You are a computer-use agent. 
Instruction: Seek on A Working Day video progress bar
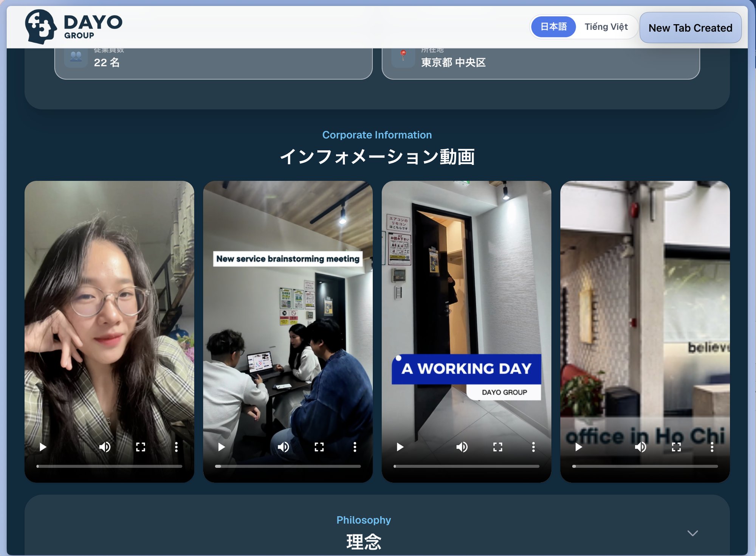point(466,466)
